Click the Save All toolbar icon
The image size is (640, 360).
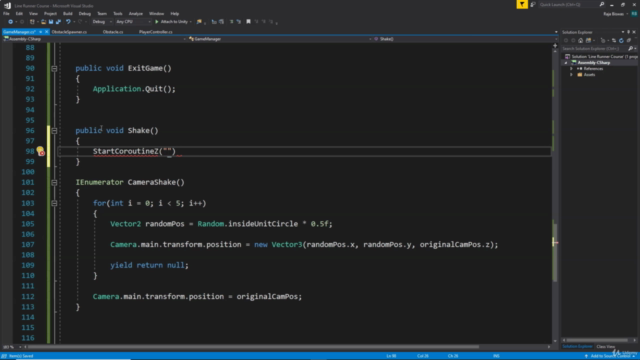pyautogui.click(x=58, y=22)
